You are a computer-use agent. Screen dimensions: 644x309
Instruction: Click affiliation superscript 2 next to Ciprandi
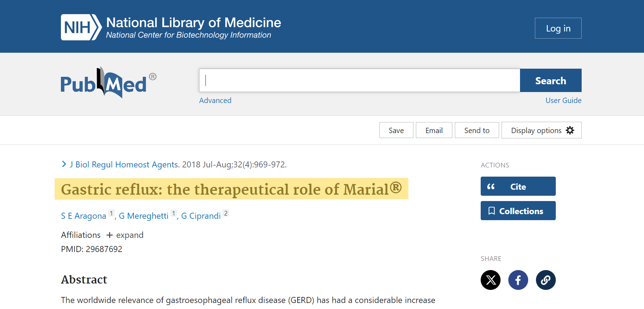[226, 213]
